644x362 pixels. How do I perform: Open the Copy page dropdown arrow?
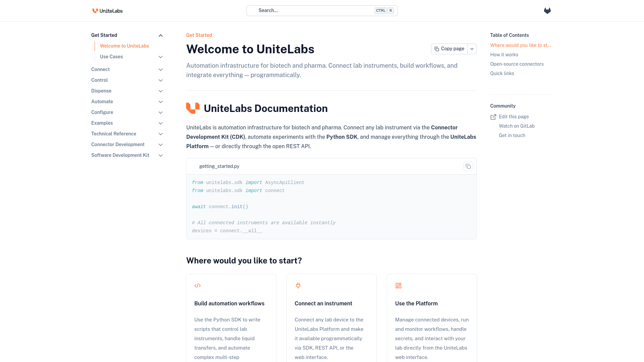click(x=472, y=49)
